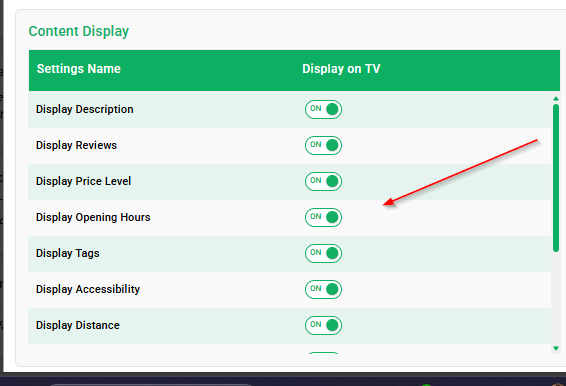Toggle off Display Description switch
The height and width of the screenshot is (386, 566).
point(323,109)
